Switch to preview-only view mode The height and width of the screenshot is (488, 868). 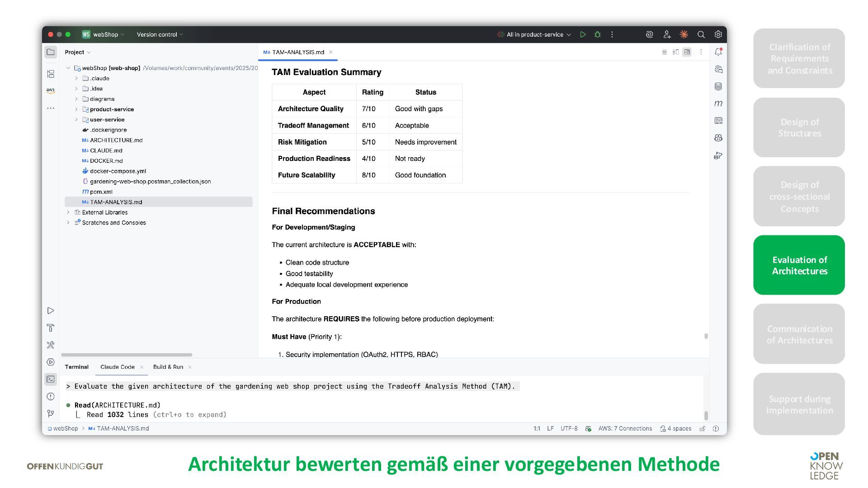687,52
